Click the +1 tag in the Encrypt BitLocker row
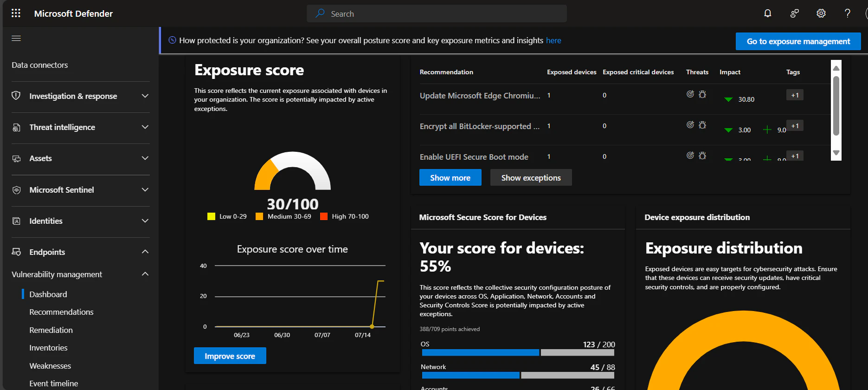Image resolution: width=868 pixels, height=390 pixels. tap(795, 126)
